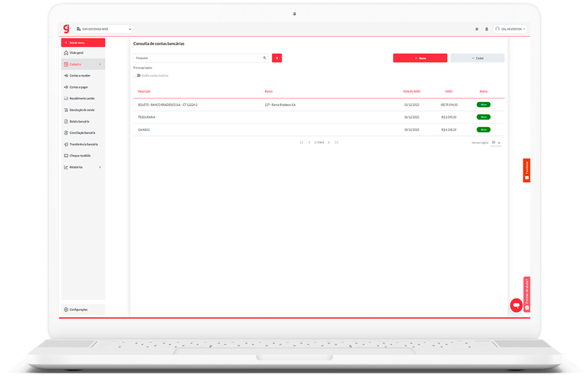Viewport: 588px width, 385px height.
Task: Sort by Status column header
Action: coord(483,91)
